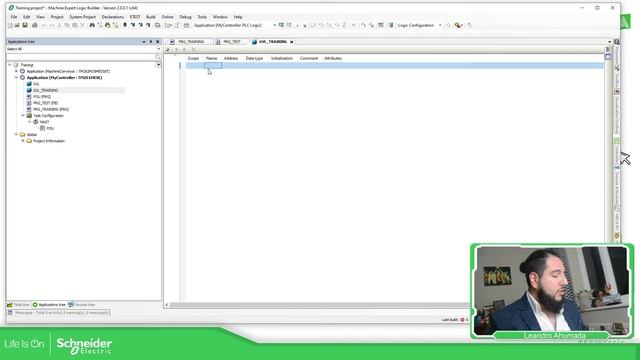The height and width of the screenshot is (360, 640).
Task: Open Applications tree panel options arrow
Action: tap(144, 42)
